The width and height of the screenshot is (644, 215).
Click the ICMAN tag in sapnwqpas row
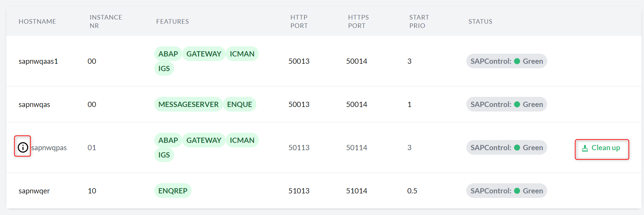point(242,140)
